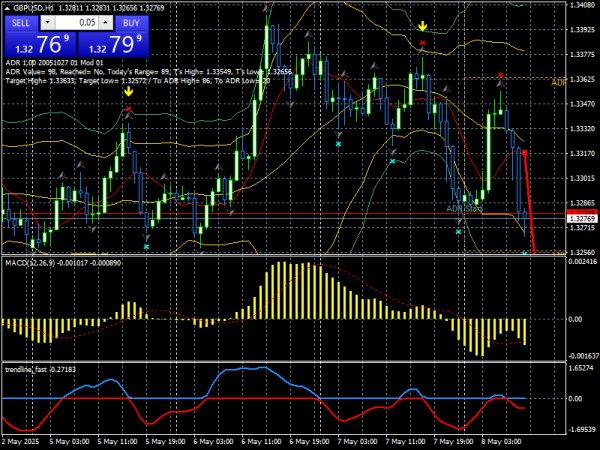This screenshot has height=450, width=600.
Task: Click the '8 May 03:00' time axis label
Action: pos(502,442)
